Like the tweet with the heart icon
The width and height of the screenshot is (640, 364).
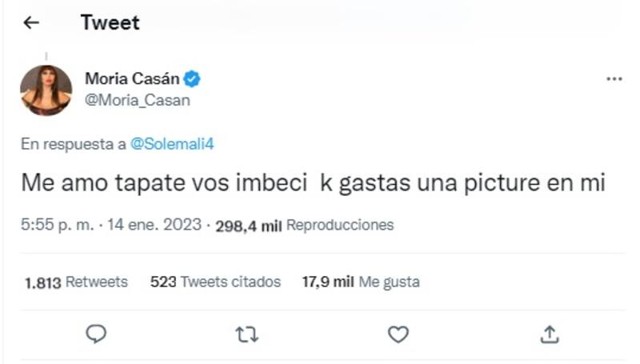coord(398,334)
